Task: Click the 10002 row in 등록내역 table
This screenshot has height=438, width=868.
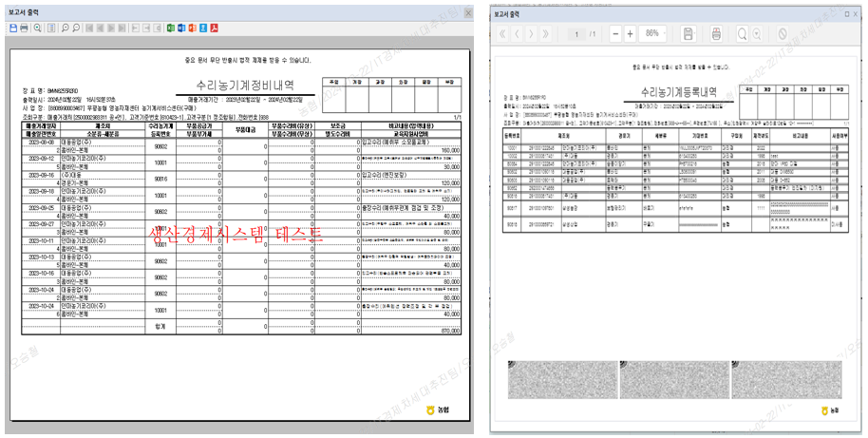Action: tap(676, 156)
